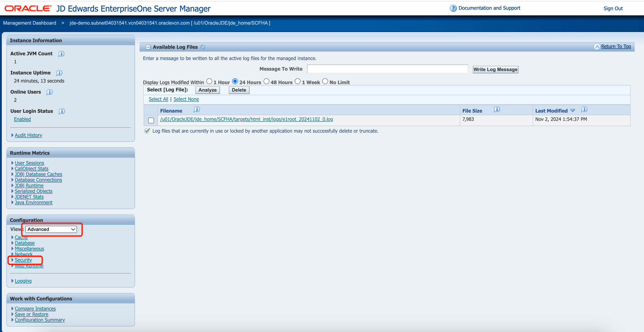Check the e1root log file checkbox
644x332 pixels.
click(151, 120)
